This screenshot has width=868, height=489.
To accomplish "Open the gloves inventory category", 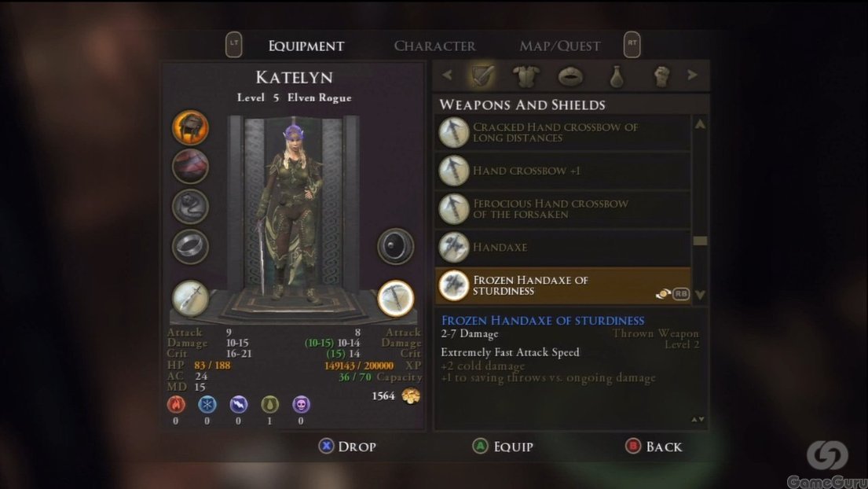I will tap(661, 76).
